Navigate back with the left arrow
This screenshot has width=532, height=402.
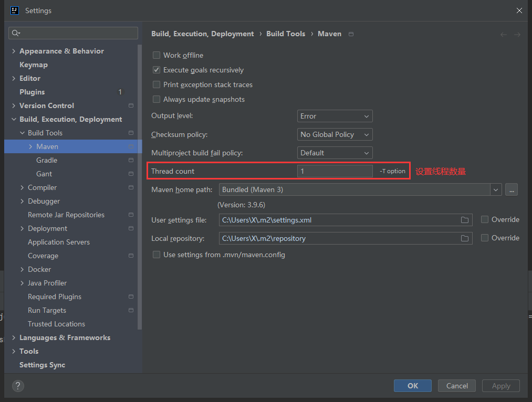click(x=504, y=35)
